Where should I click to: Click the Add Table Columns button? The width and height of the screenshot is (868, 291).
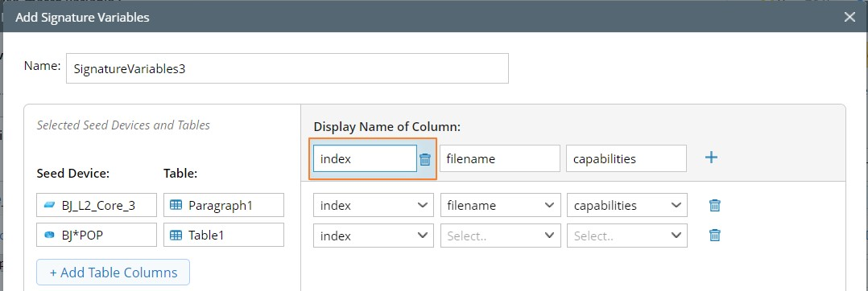pyautogui.click(x=113, y=273)
